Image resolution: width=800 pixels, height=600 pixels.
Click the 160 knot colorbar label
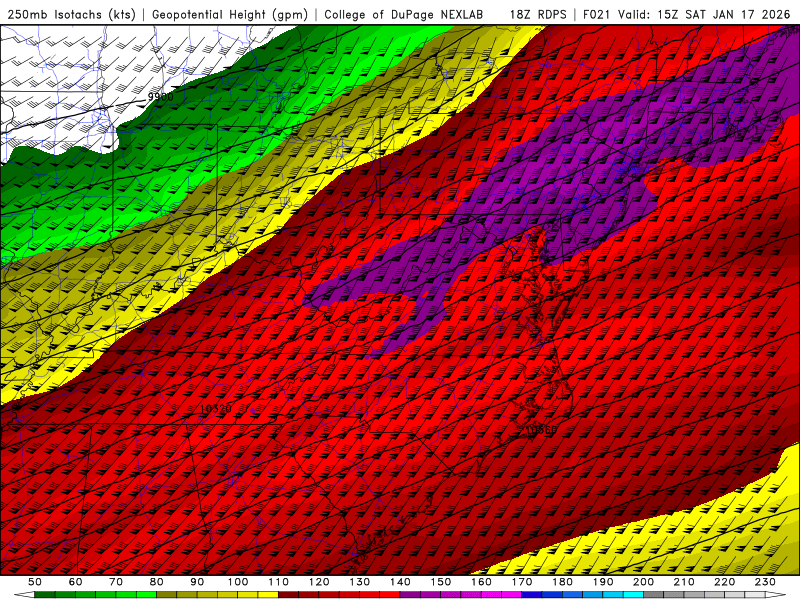481,582
